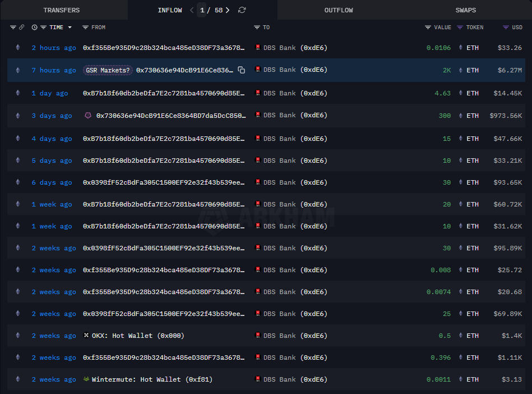The height and width of the screenshot is (394, 532).
Task: Select the SWAPS tab
Action: pyautogui.click(x=466, y=10)
